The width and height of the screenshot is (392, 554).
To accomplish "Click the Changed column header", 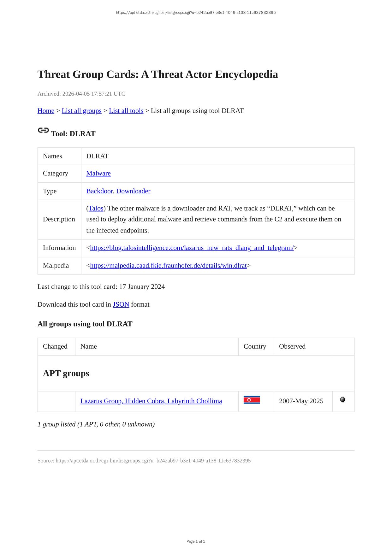I will pyautogui.click(x=55, y=346).
